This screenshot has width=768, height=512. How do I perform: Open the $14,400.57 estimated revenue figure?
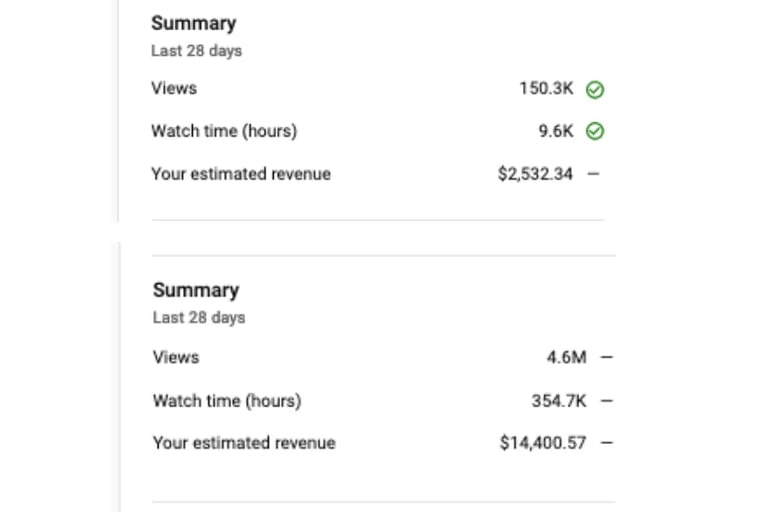543,443
